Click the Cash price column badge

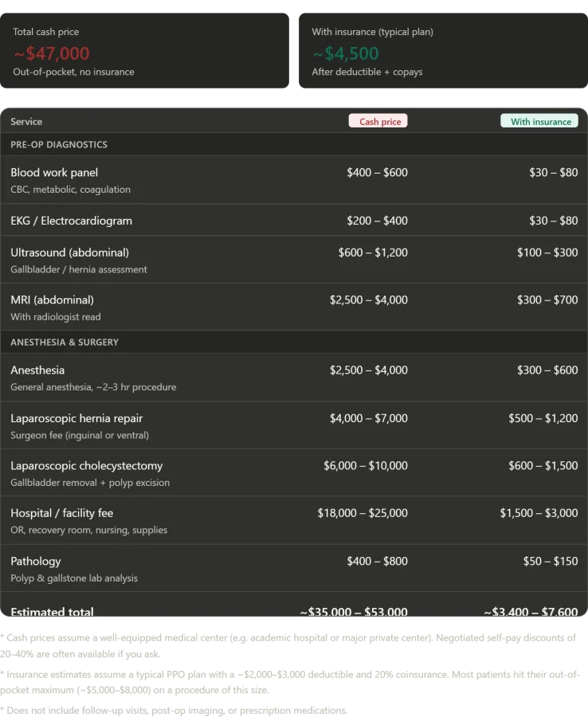click(x=378, y=122)
